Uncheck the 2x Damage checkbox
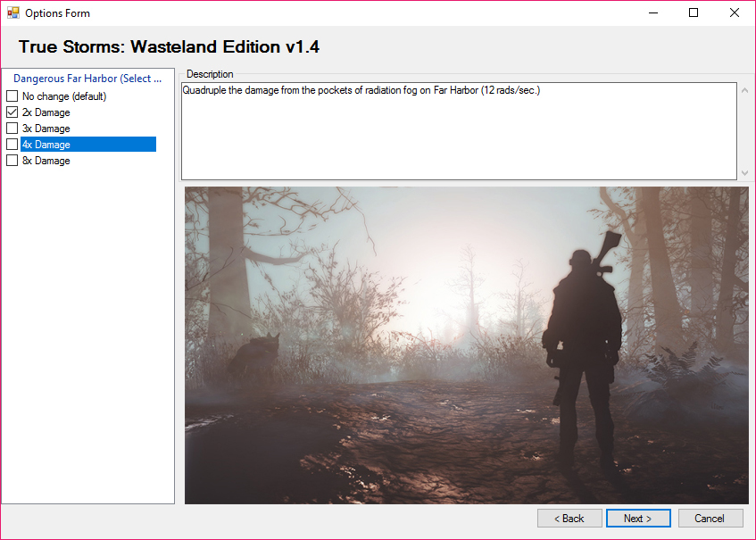Image resolution: width=756 pixels, height=540 pixels. click(x=12, y=112)
